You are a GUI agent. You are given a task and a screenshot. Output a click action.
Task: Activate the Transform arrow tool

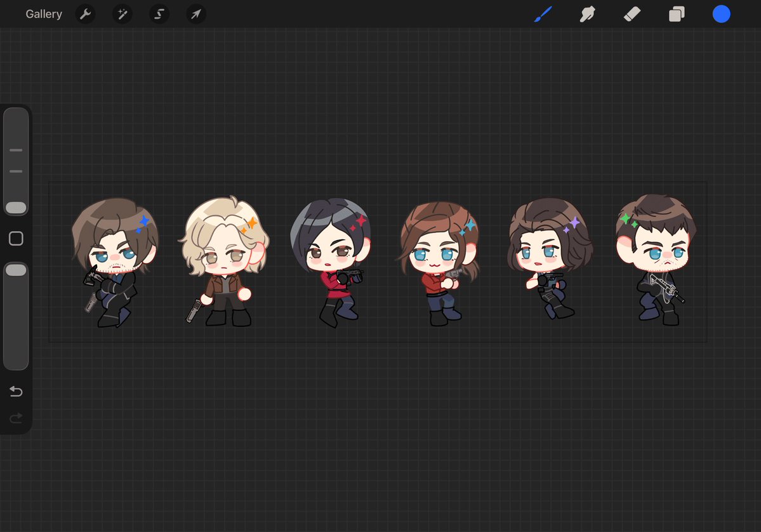[x=196, y=14]
